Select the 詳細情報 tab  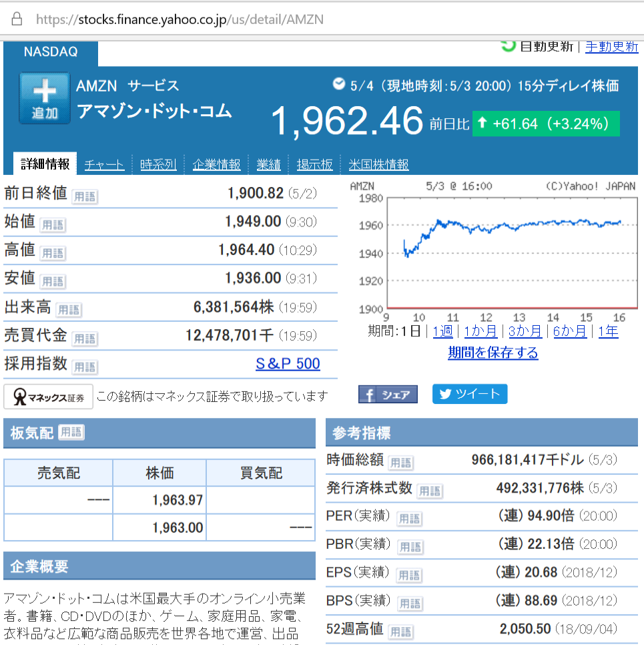[45, 164]
